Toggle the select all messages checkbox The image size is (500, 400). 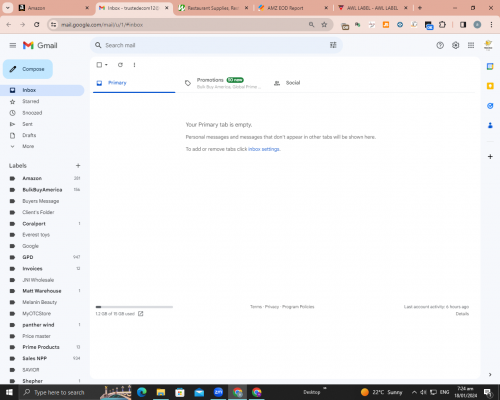[99, 65]
